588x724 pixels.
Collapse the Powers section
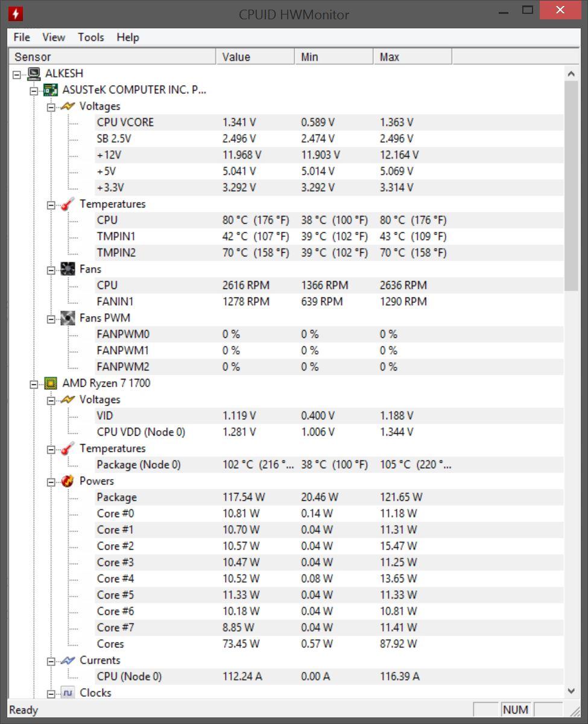tap(51, 481)
